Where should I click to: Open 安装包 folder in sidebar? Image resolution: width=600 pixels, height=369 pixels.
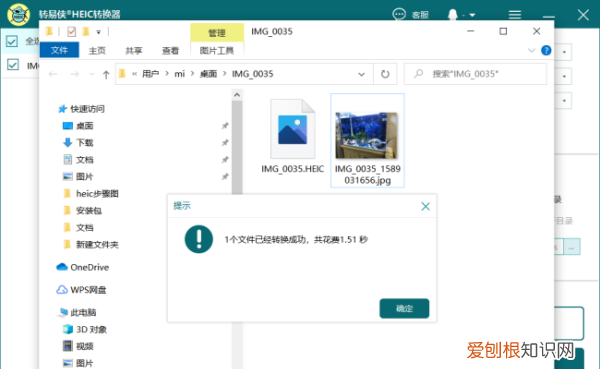(x=88, y=211)
